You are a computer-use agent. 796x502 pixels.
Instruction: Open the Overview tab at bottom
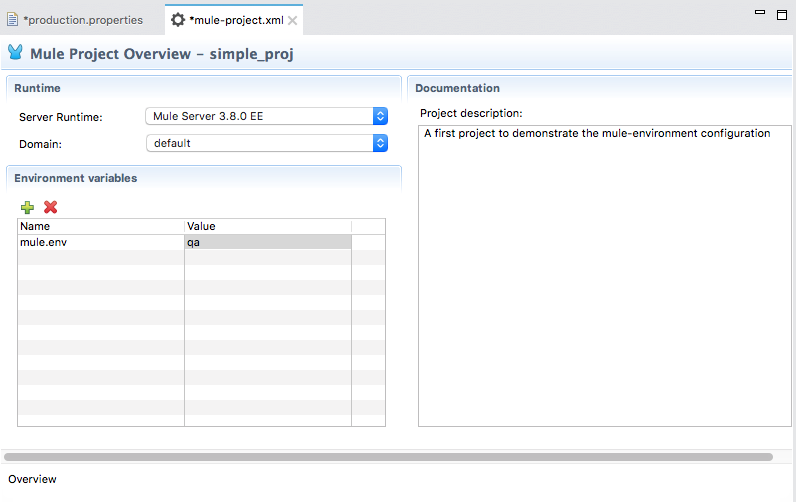32,479
